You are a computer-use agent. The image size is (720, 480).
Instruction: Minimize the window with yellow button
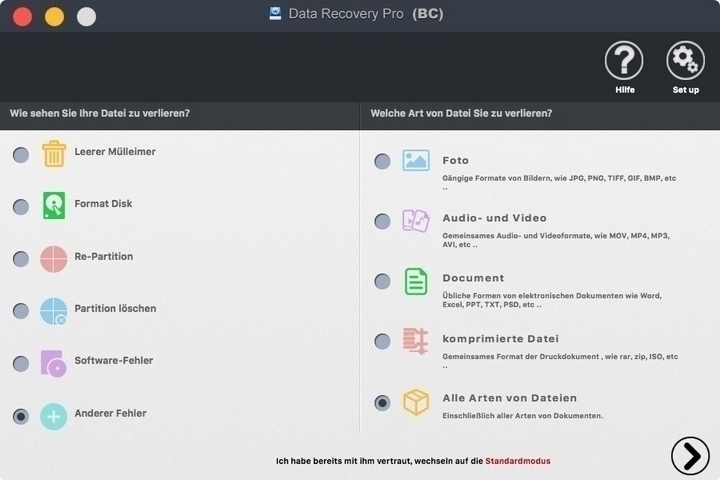pos(54,17)
